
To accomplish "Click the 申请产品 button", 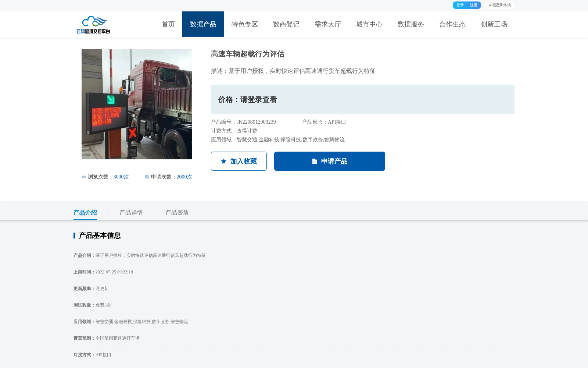I will pyautogui.click(x=330, y=161).
